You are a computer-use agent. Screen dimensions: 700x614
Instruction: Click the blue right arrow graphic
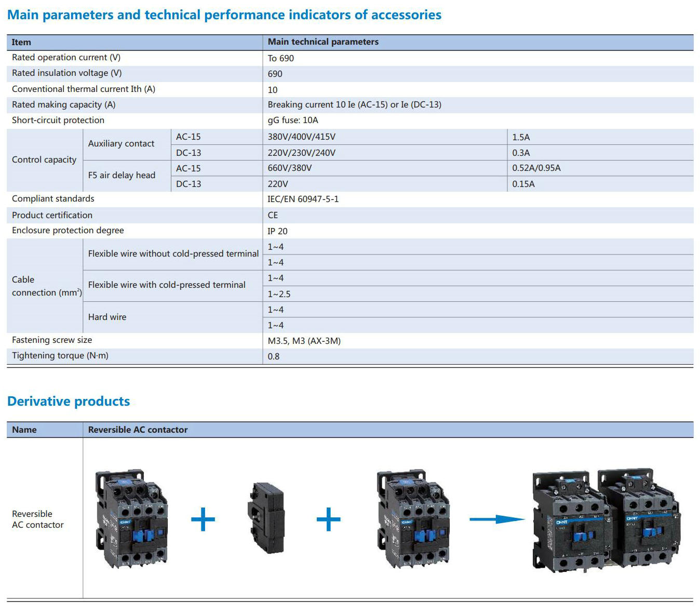[x=496, y=518]
